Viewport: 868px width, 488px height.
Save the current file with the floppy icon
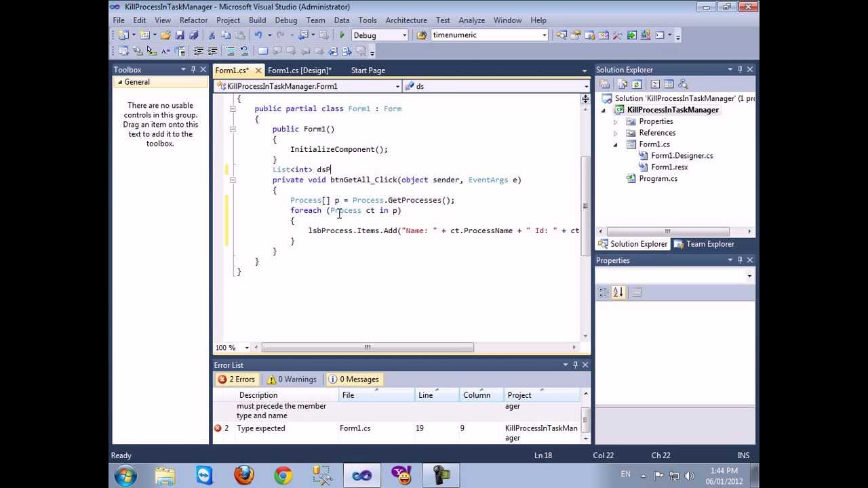180,35
